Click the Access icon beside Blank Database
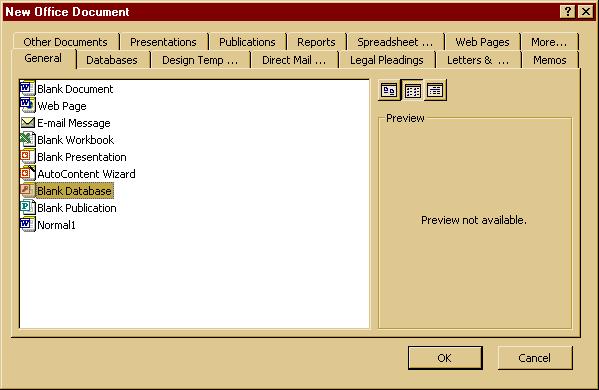The image size is (599, 390). [28, 190]
